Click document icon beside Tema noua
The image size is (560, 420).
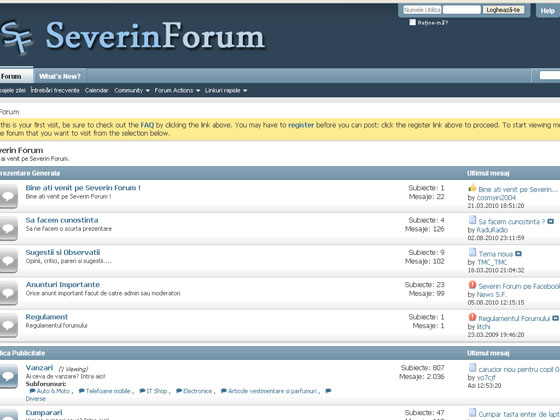click(472, 252)
